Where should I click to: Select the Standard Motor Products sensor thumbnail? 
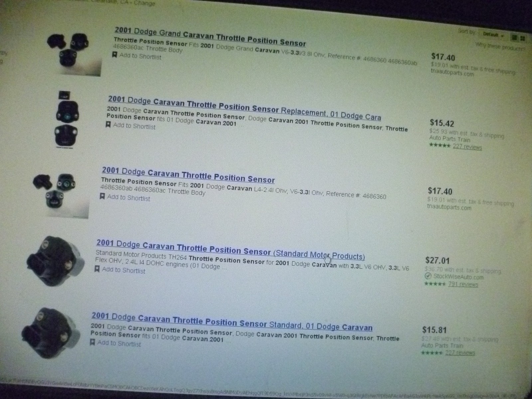click(56, 261)
